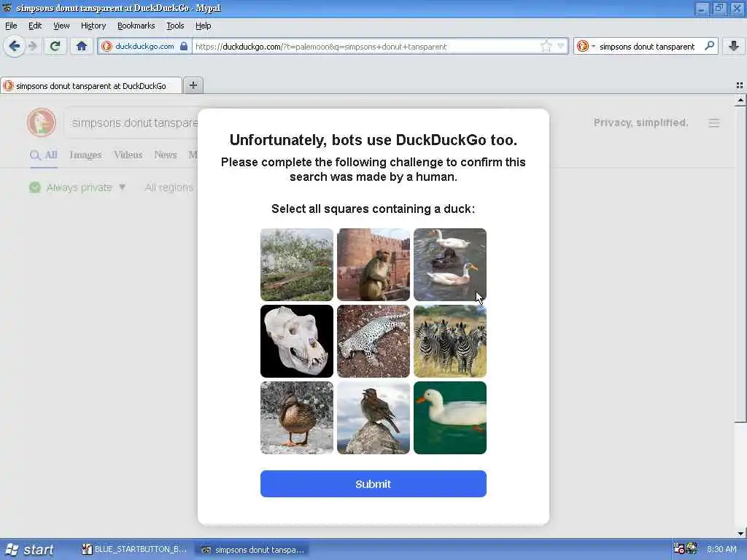This screenshot has width=747, height=560.
Task: Select the small bird on rock image
Action: pyautogui.click(x=373, y=418)
